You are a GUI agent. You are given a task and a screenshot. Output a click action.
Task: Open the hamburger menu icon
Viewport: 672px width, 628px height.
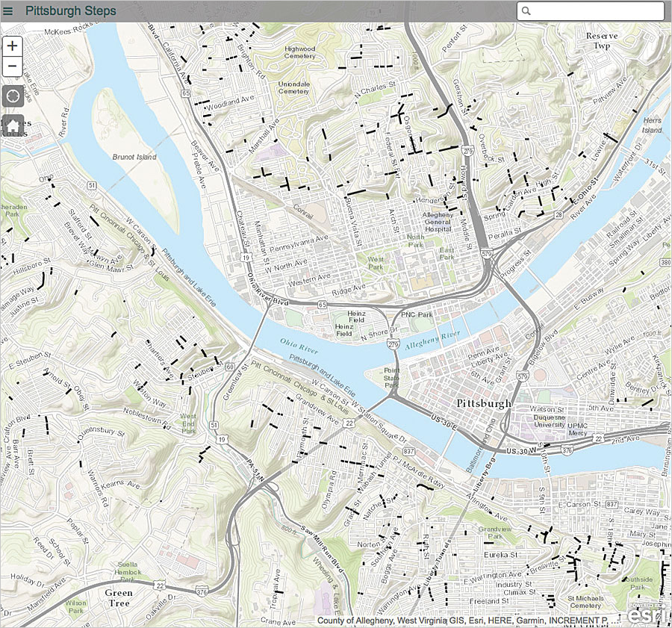click(7, 10)
